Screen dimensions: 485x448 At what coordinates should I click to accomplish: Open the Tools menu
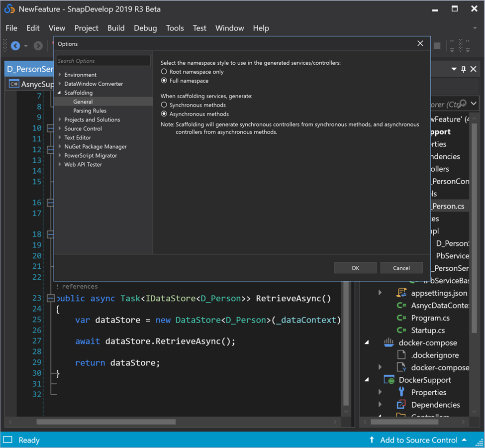(175, 28)
